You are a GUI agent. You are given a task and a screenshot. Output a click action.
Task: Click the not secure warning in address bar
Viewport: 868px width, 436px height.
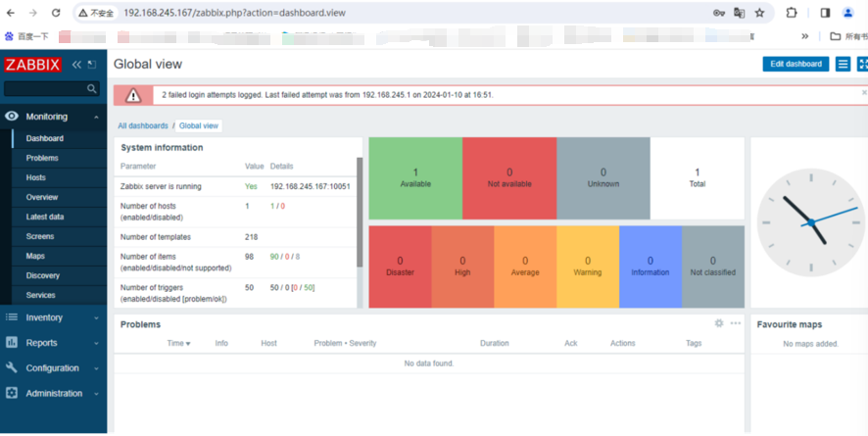96,13
